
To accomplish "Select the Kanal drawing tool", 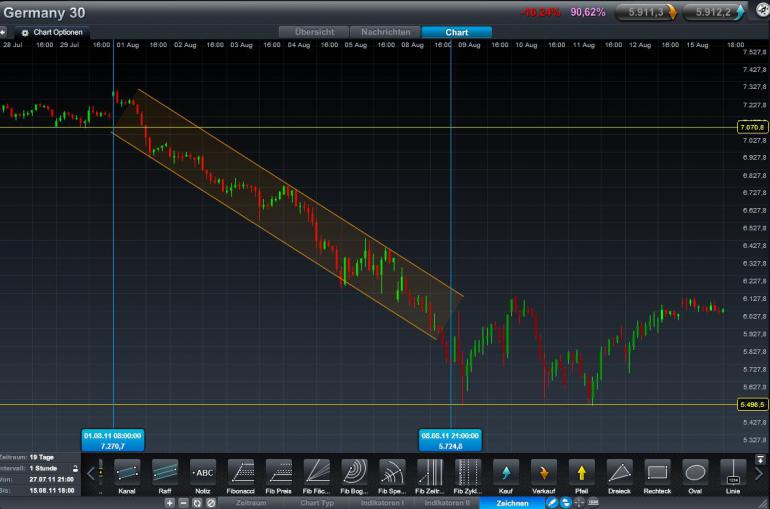I will coord(127,477).
